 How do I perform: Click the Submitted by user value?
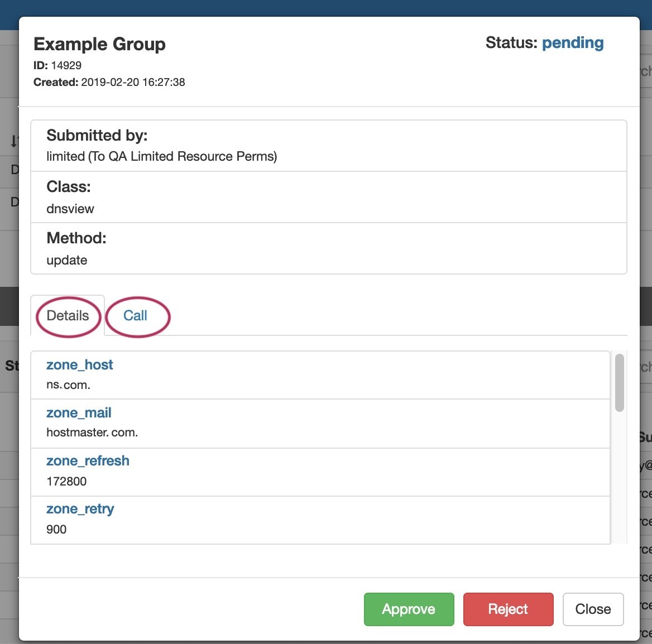161,156
